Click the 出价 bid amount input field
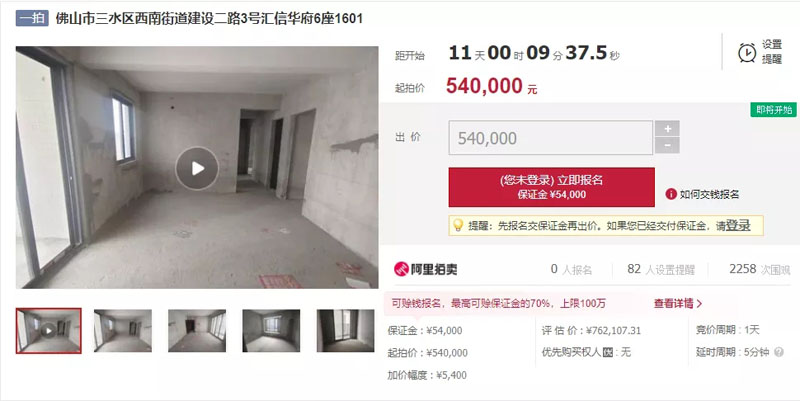800x401 pixels. 551,138
